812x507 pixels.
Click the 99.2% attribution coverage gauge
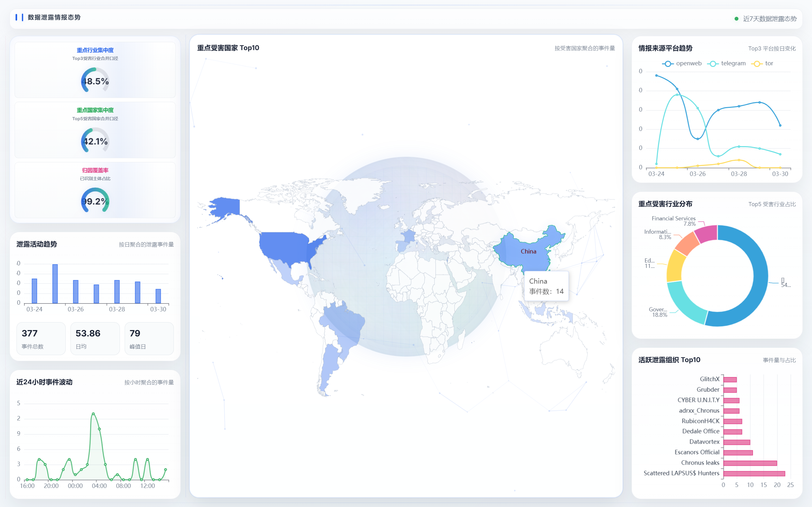[x=95, y=201]
